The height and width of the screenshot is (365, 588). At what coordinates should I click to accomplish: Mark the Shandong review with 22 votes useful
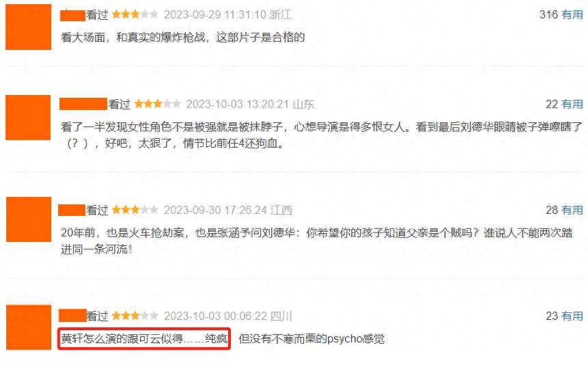click(x=572, y=104)
